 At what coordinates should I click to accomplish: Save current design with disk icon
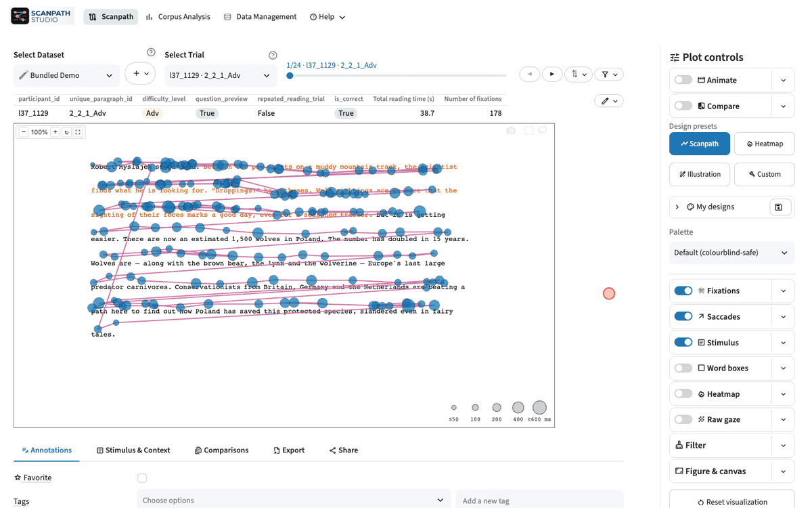779,207
